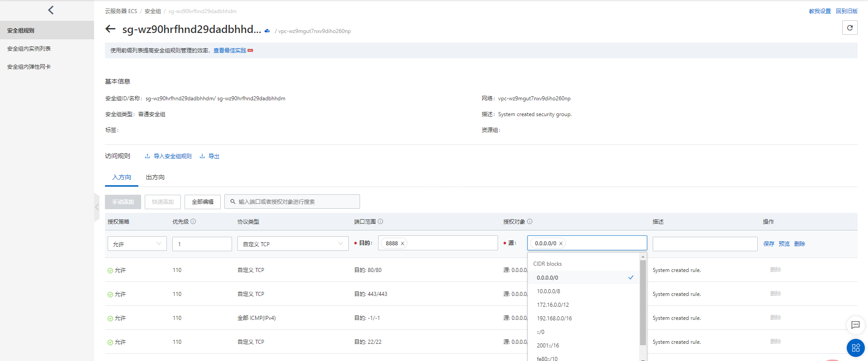Screen dimensions: 868x361
Task: Click the info icon next to 授权对象
Action: click(530, 221)
